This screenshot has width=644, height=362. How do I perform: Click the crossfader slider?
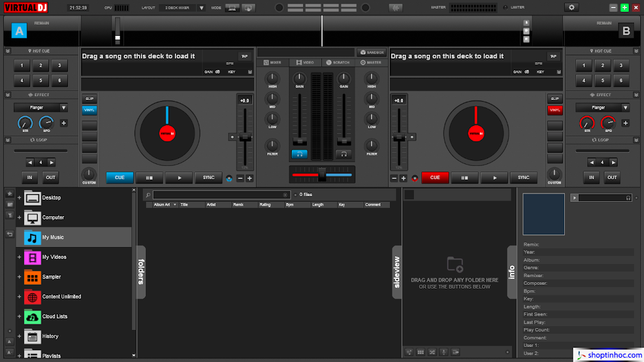tap(322, 175)
